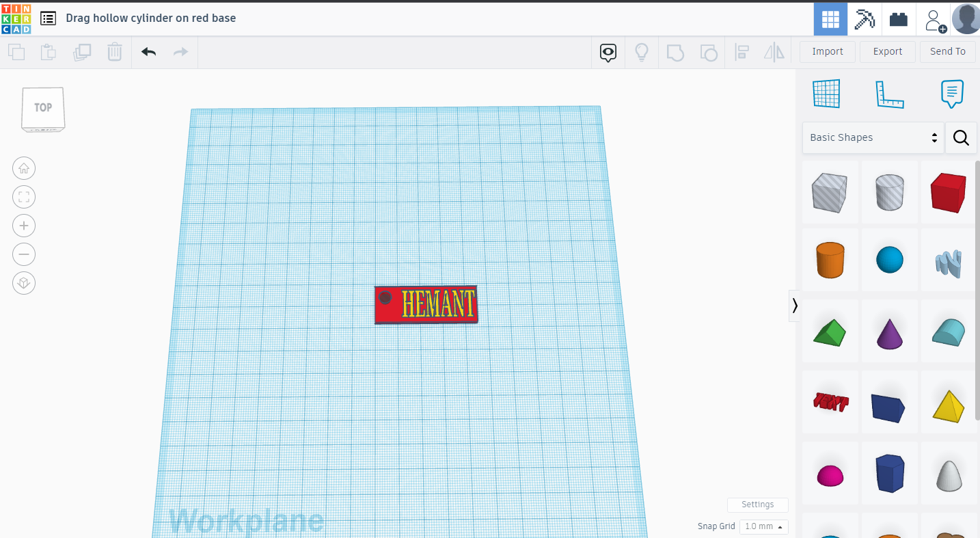Screen dimensions: 980x538
Task: Open the designs list menu icon
Action: point(48,18)
